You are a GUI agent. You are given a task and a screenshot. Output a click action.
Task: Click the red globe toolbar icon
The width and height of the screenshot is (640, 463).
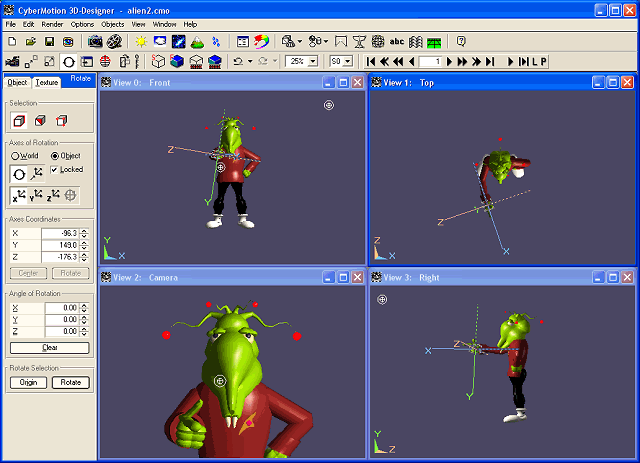point(105,62)
